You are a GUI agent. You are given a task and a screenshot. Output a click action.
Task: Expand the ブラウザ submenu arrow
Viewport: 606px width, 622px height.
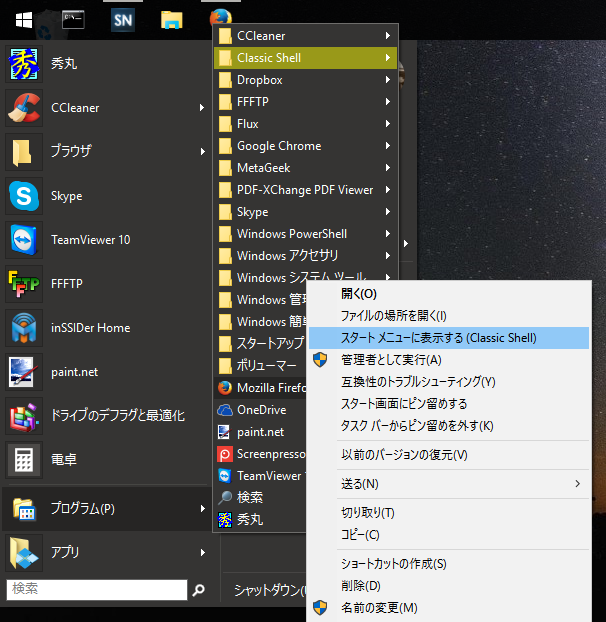coord(202,152)
